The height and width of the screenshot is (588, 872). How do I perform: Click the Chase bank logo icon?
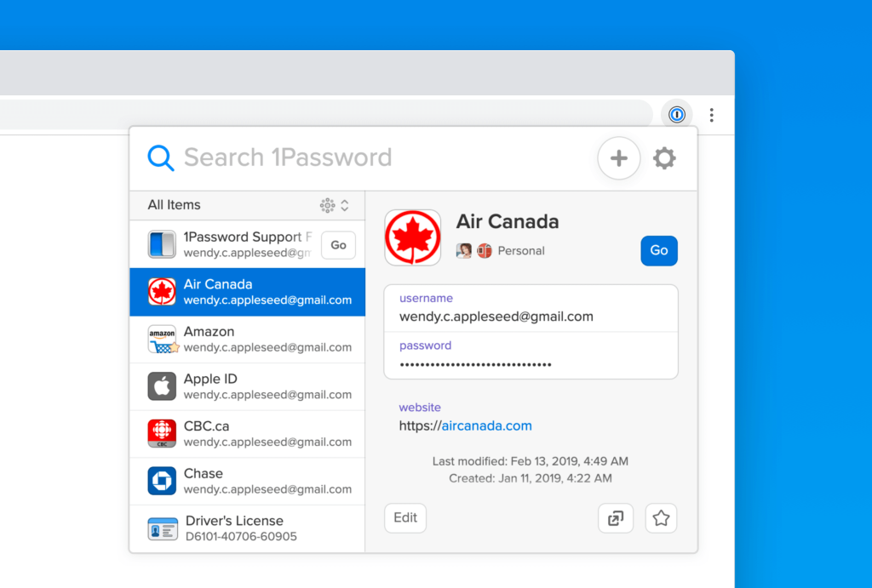(162, 481)
